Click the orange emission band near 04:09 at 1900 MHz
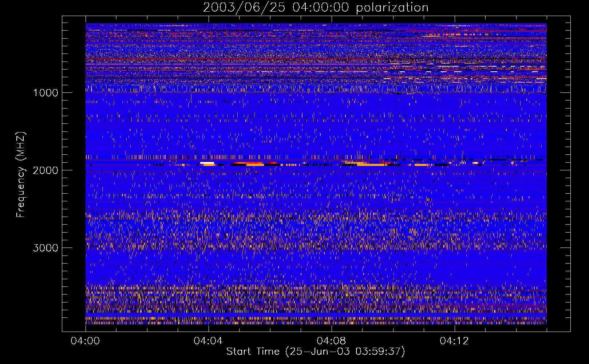The image size is (589, 364). point(371,165)
